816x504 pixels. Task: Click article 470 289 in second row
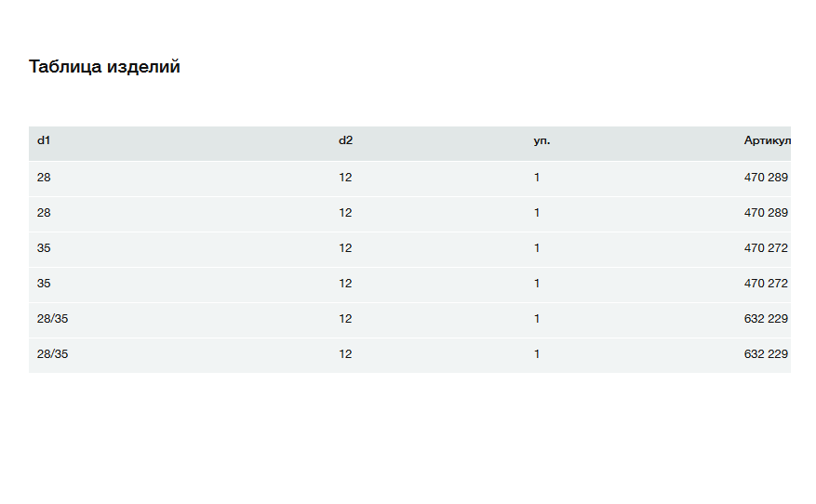pyautogui.click(x=766, y=213)
